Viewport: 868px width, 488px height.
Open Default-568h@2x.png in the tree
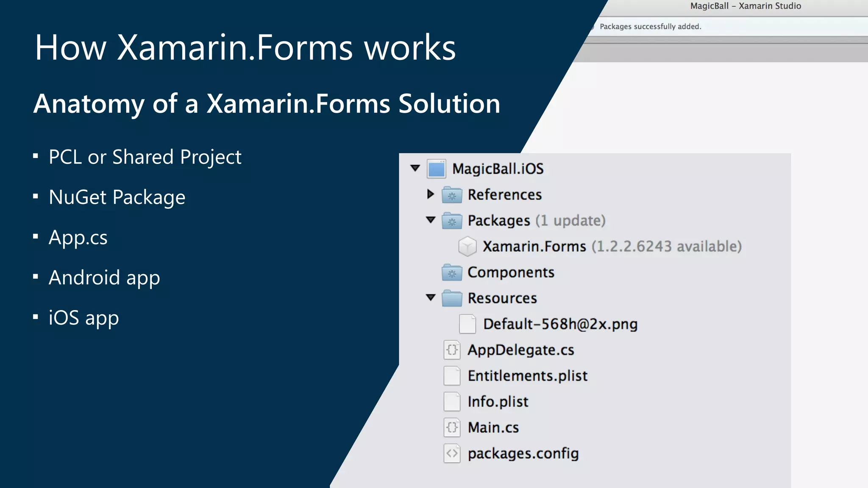(560, 324)
